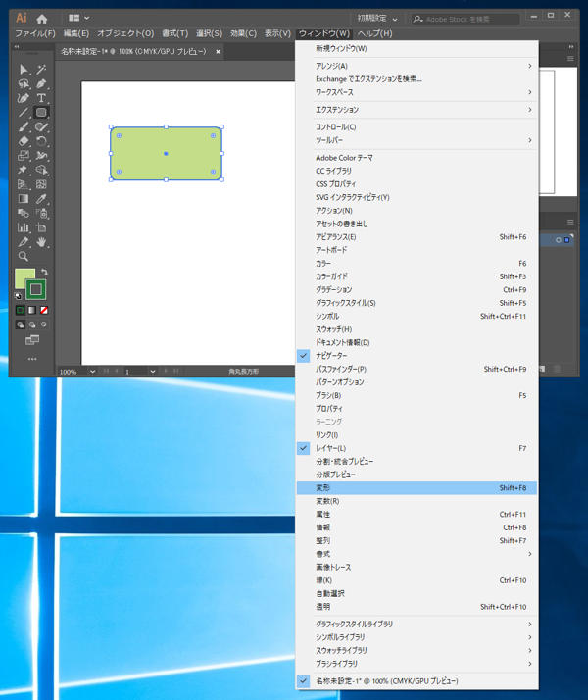This screenshot has height=700, width=588.
Task: Select the Symbol Sprayer tool
Action: 41,213
